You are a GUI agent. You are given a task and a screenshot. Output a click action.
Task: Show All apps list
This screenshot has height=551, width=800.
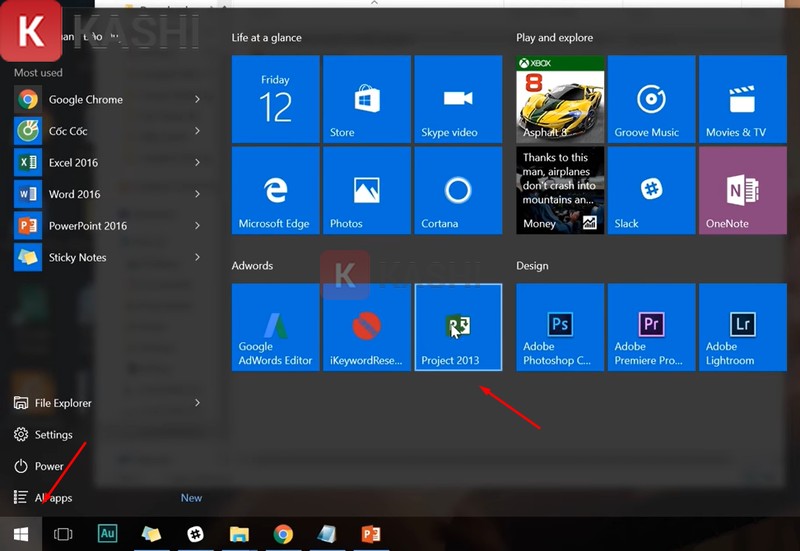click(x=43, y=498)
